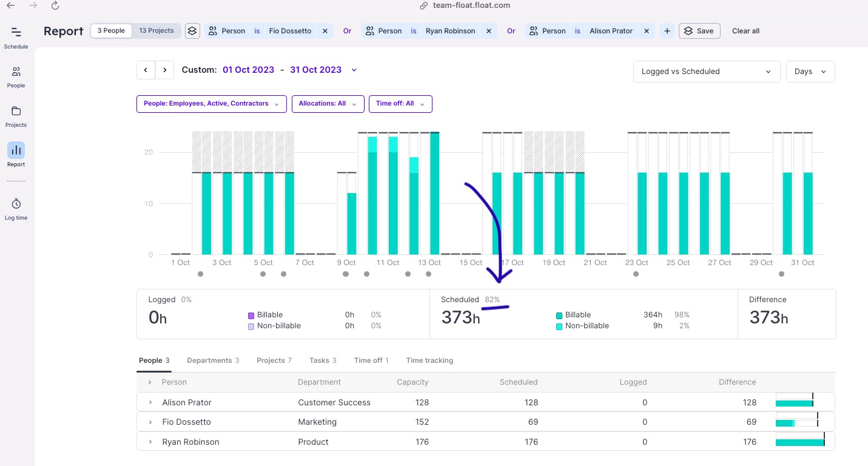This screenshot has width=868, height=466.
Task: Click the Clear all link
Action: (x=745, y=30)
